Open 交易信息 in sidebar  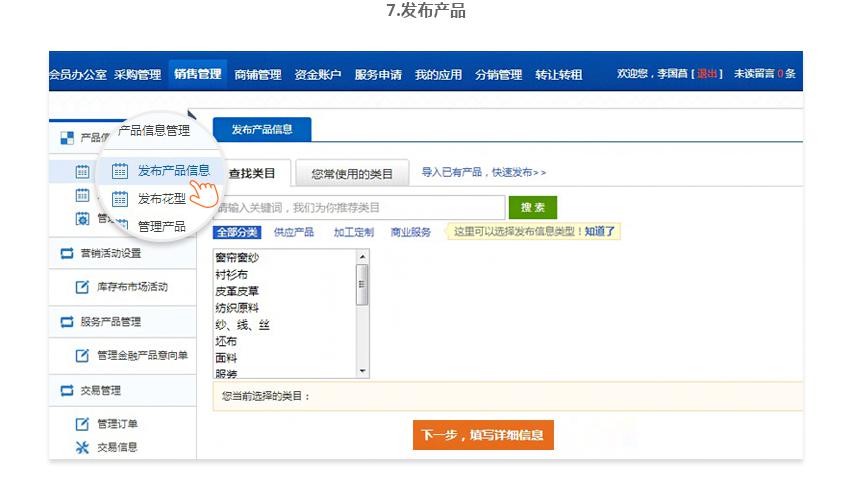118,447
